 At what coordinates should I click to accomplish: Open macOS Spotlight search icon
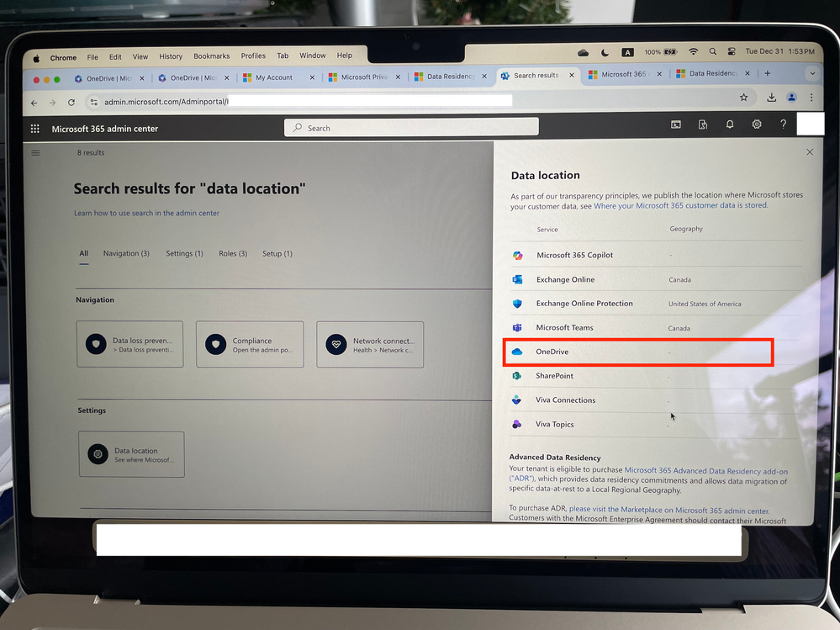712,51
